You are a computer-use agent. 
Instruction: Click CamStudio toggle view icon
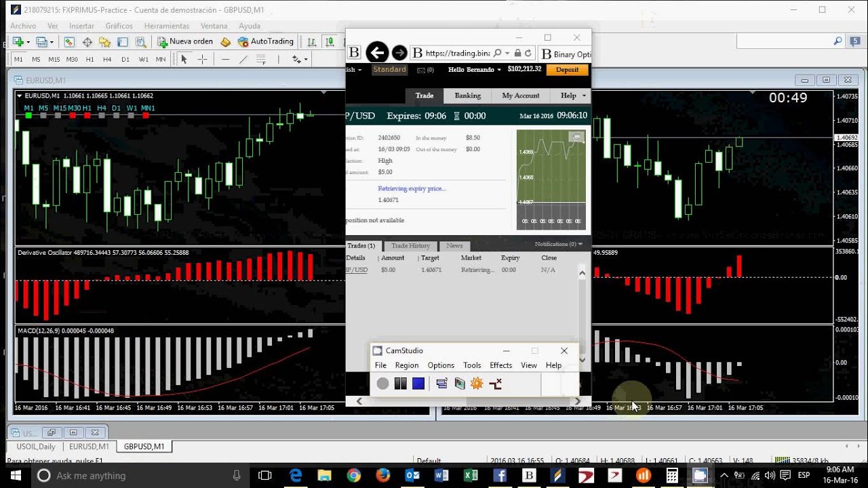click(442, 384)
